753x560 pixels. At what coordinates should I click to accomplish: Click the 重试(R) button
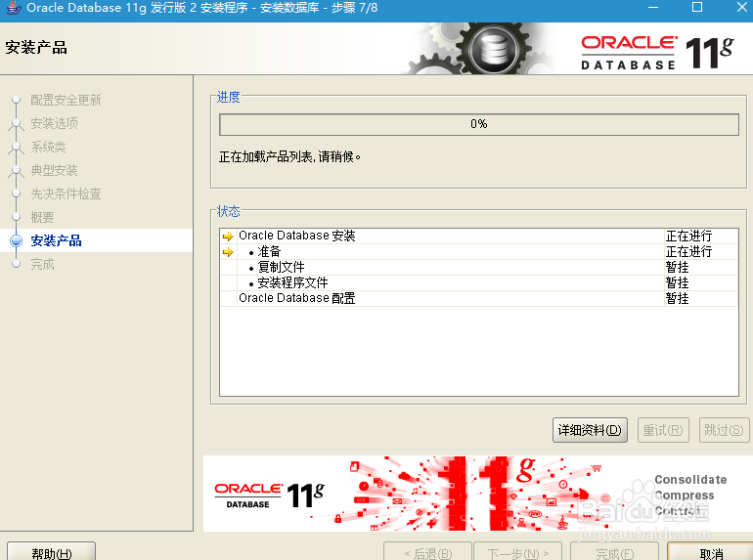click(x=663, y=430)
